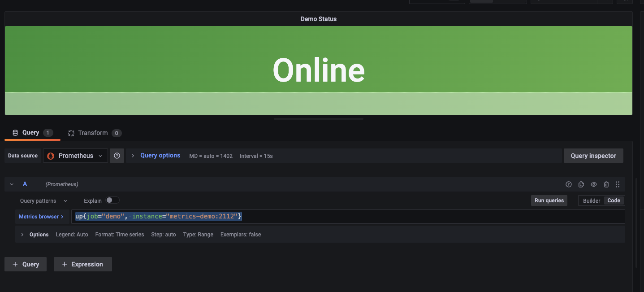
Task: Collapse query row A with chevron
Action: 12,184
